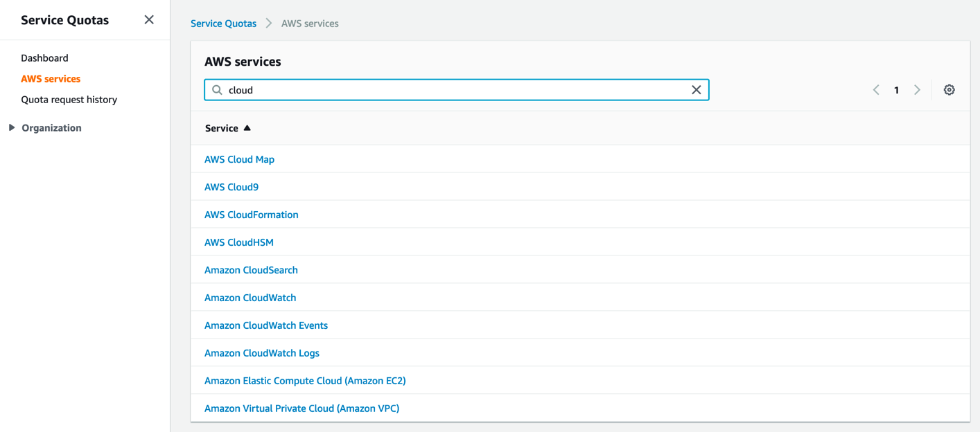Open AWS Cloud Map service

pos(239,159)
